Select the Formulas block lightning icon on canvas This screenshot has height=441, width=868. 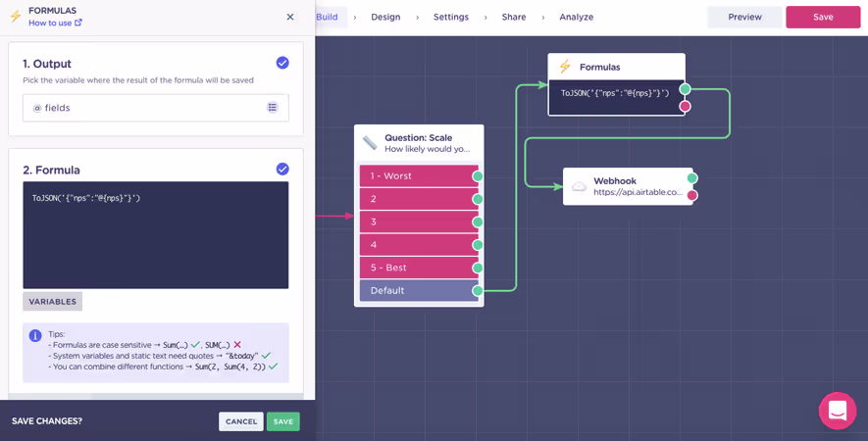[x=565, y=67]
